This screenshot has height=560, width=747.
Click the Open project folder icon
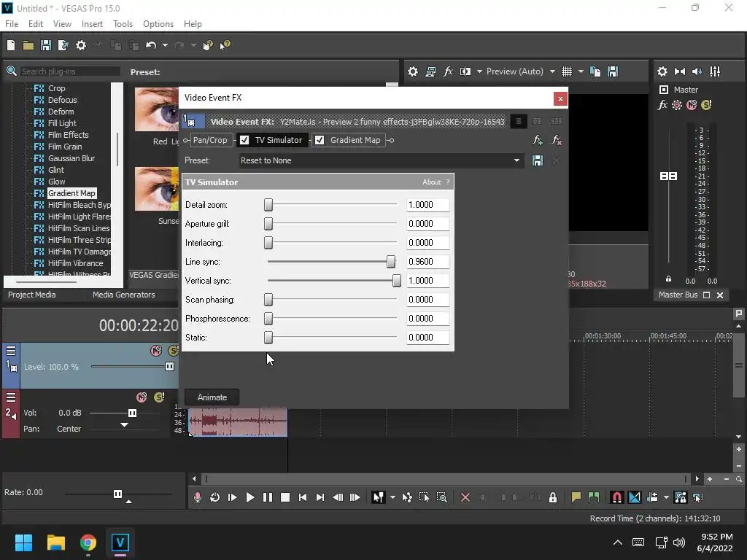click(x=28, y=45)
